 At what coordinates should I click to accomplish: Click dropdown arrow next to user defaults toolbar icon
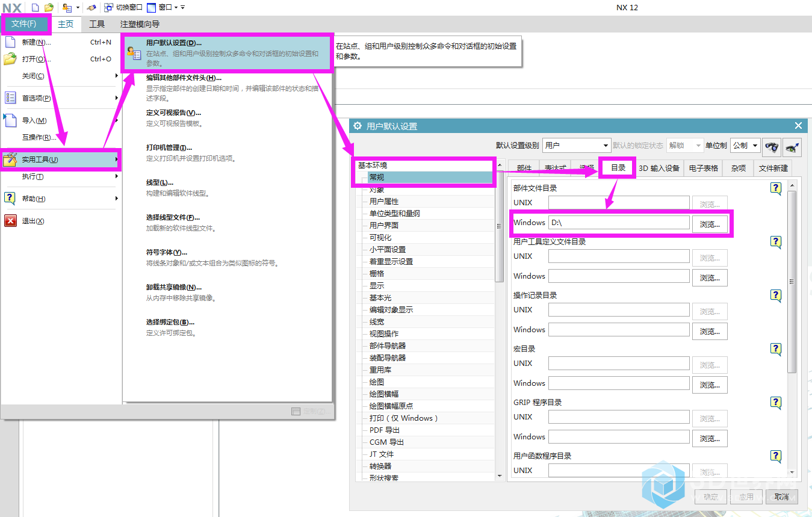click(x=78, y=8)
